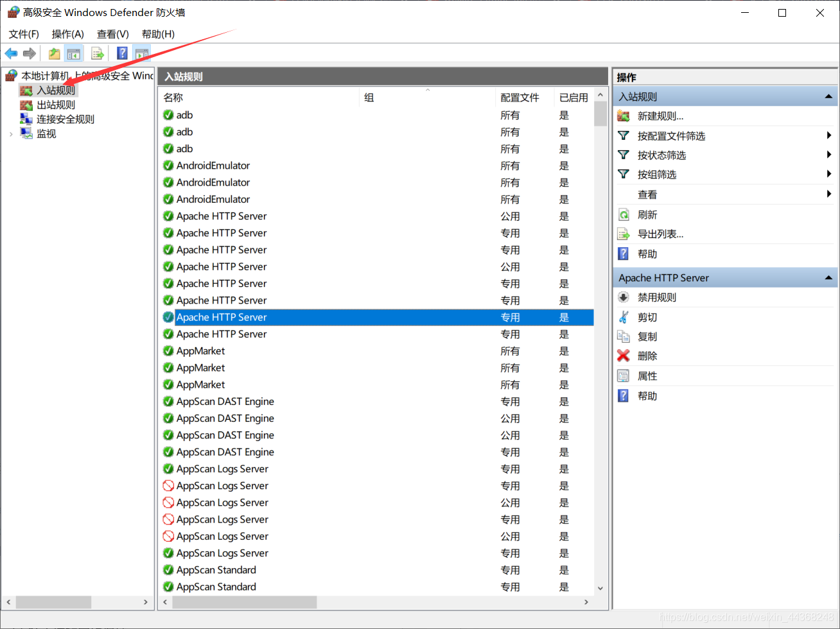The width and height of the screenshot is (840, 629).
Task: Click 禁用规则 to disable the rule
Action: [x=656, y=298]
